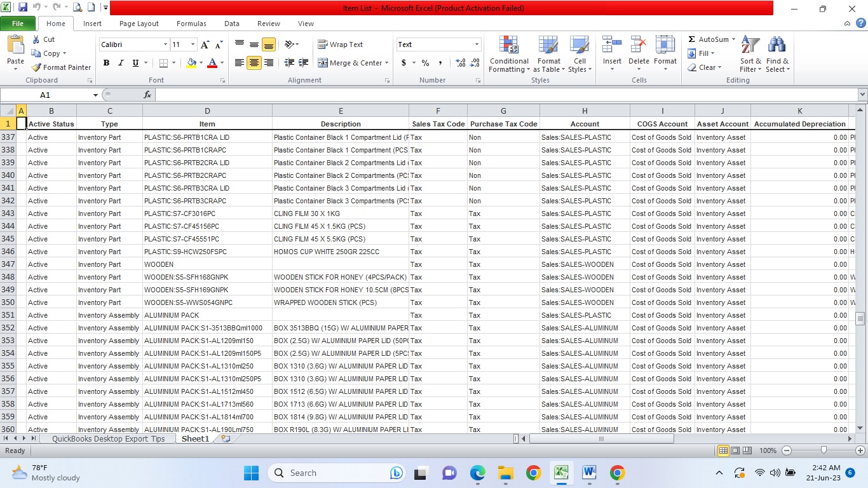Open Find & Select binoculars
Viewport: 868px width, 488px height.
tap(777, 55)
